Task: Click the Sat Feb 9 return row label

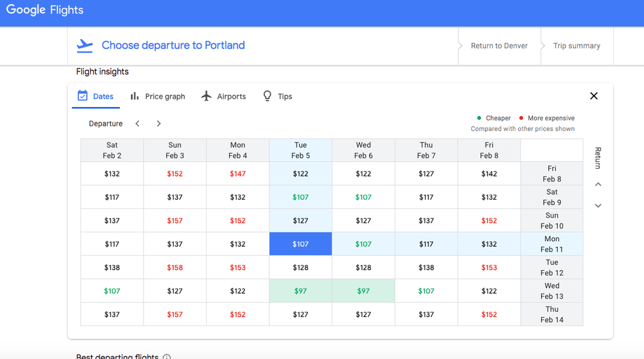Action: (552, 197)
